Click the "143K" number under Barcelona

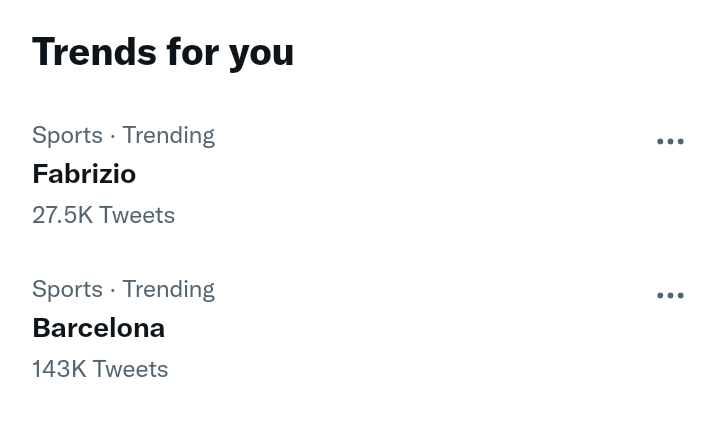(x=59, y=369)
